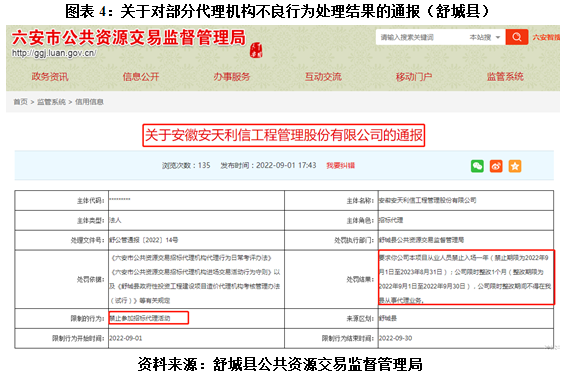
Task: Open the 互动交流 menu
Action: pyautogui.click(x=323, y=77)
